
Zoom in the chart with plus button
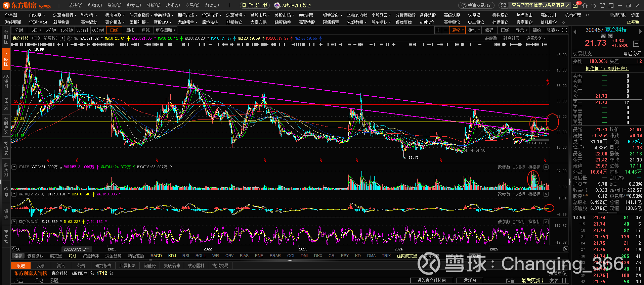pos(438,30)
